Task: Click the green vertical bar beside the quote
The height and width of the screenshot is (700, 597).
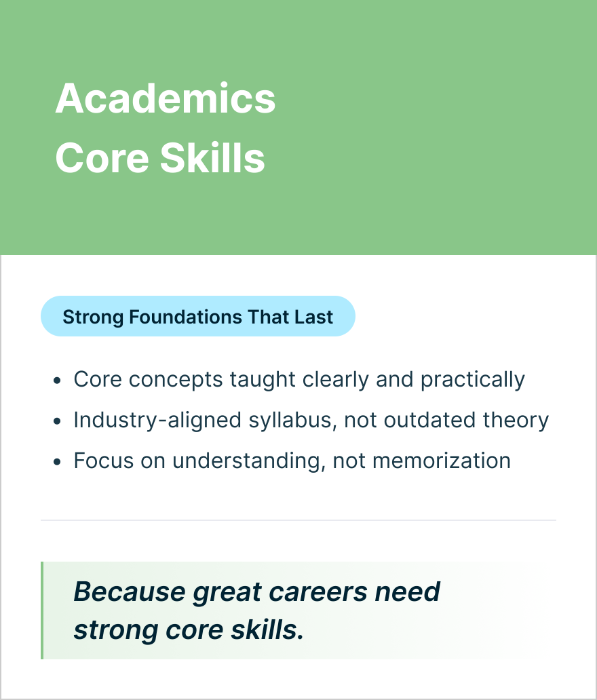Action: click(x=42, y=610)
